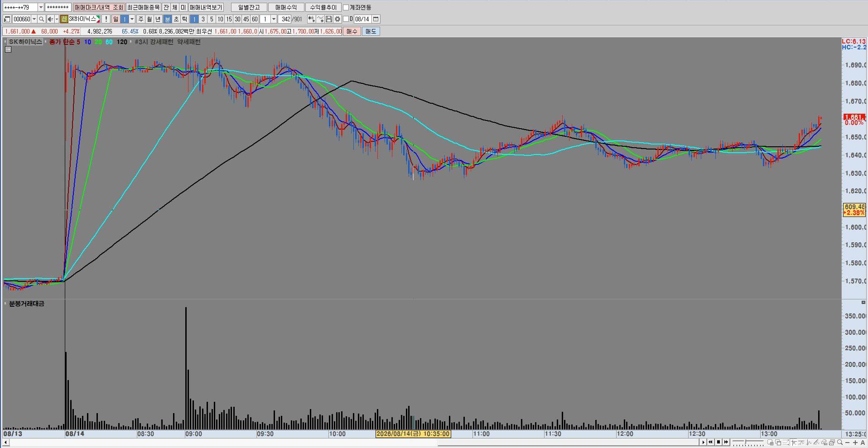Select the 5-minute interval button
Image resolution: width=868 pixels, height=448 pixels.
pyautogui.click(x=211, y=19)
